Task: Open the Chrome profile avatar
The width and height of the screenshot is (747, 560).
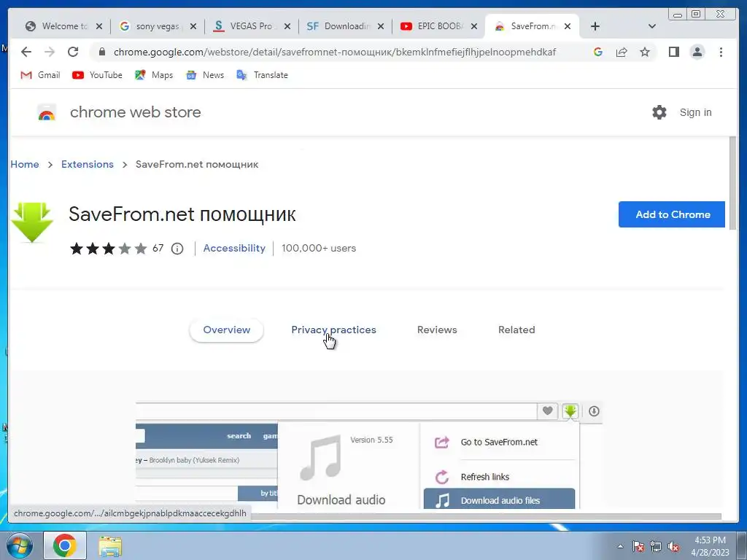Action: 697,52
